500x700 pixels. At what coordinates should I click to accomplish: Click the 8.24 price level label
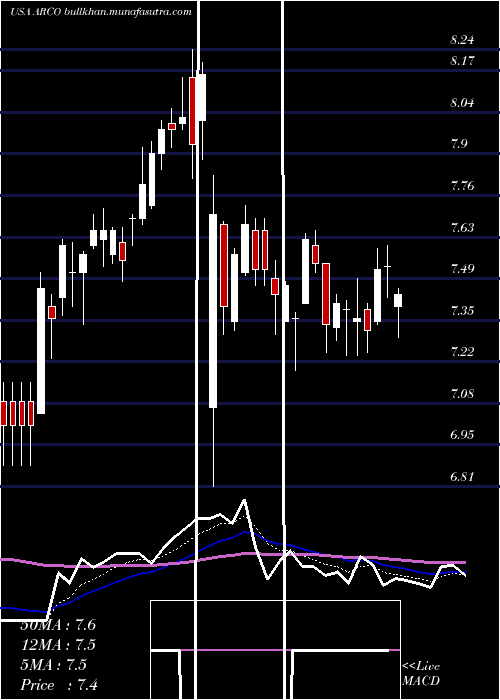pos(462,40)
